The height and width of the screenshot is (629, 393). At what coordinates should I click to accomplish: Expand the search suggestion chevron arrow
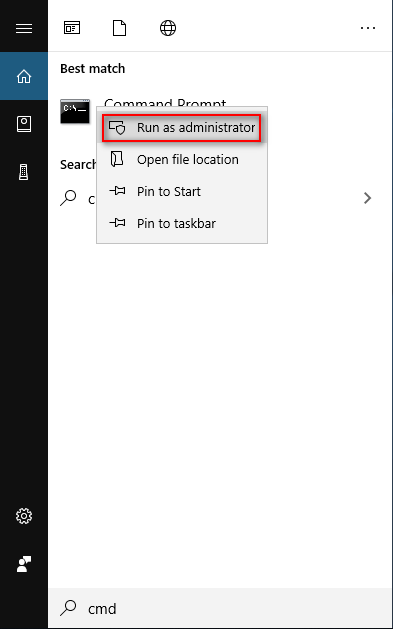tap(367, 198)
